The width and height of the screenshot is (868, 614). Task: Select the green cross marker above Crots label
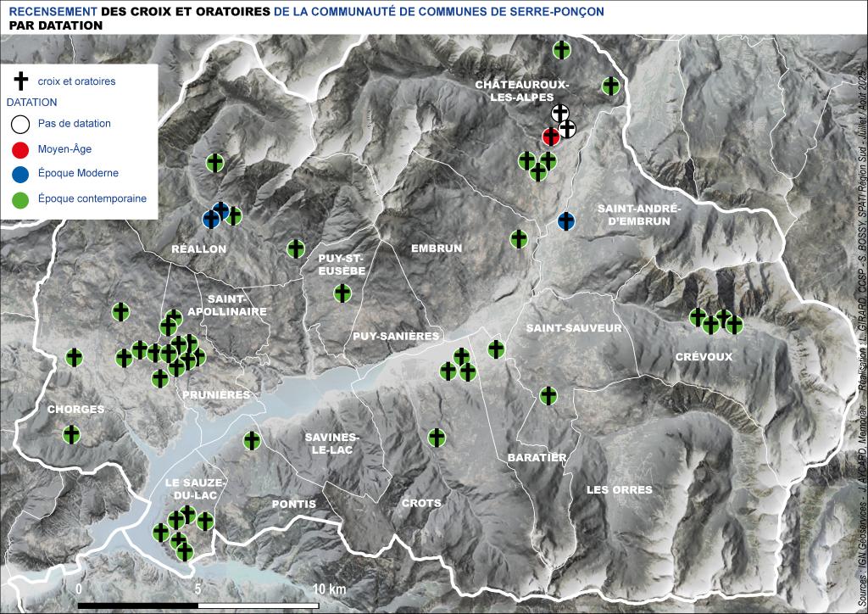pyautogui.click(x=437, y=438)
